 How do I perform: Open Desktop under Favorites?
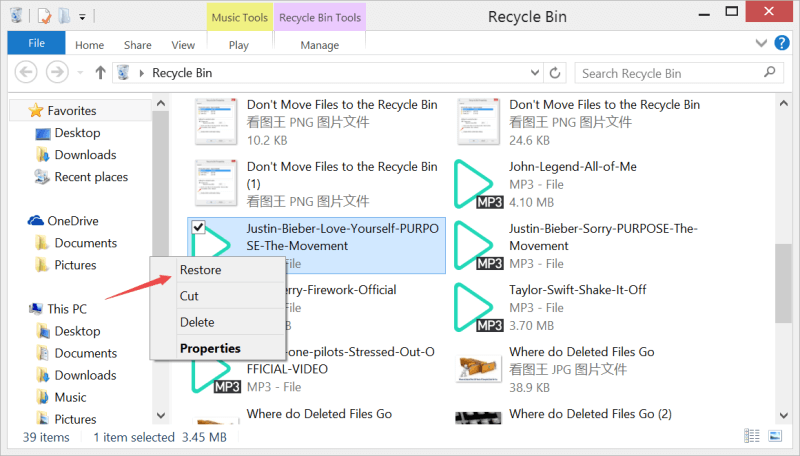pos(77,133)
